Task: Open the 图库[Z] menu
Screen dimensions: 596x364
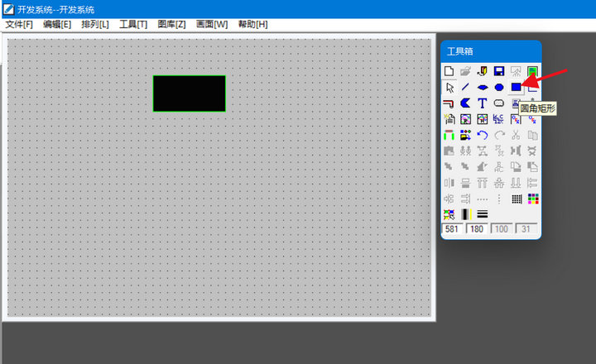Action: (x=171, y=25)
